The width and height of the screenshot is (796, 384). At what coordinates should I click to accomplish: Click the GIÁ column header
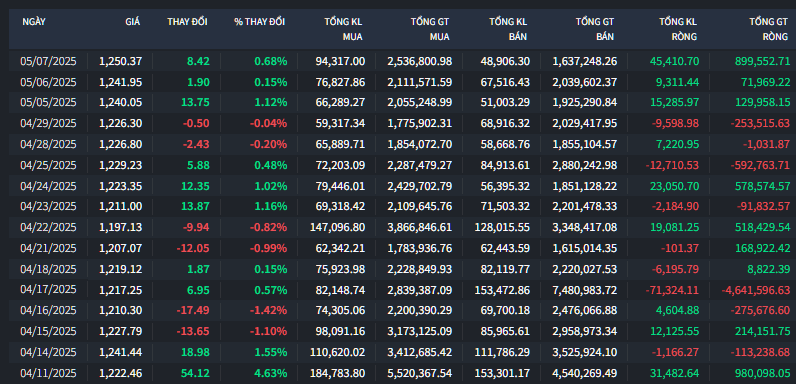(132, 22)
